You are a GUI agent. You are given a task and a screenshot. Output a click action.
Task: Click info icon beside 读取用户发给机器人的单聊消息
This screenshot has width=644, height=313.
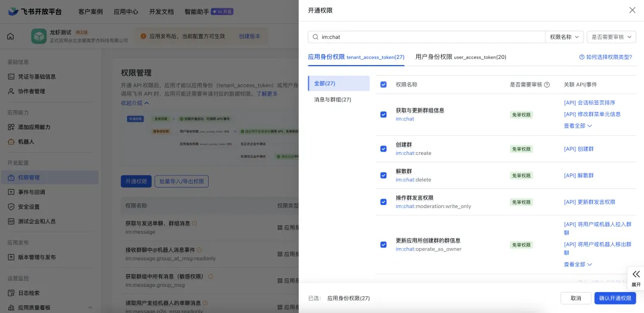click(205, 303)
